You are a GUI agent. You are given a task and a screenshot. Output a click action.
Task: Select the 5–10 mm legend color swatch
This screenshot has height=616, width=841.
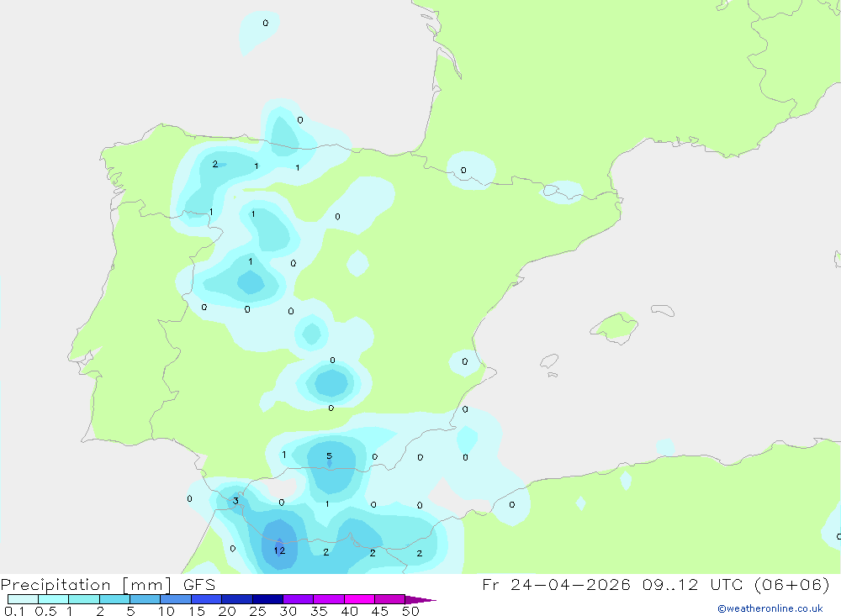[x=145, y=599]
